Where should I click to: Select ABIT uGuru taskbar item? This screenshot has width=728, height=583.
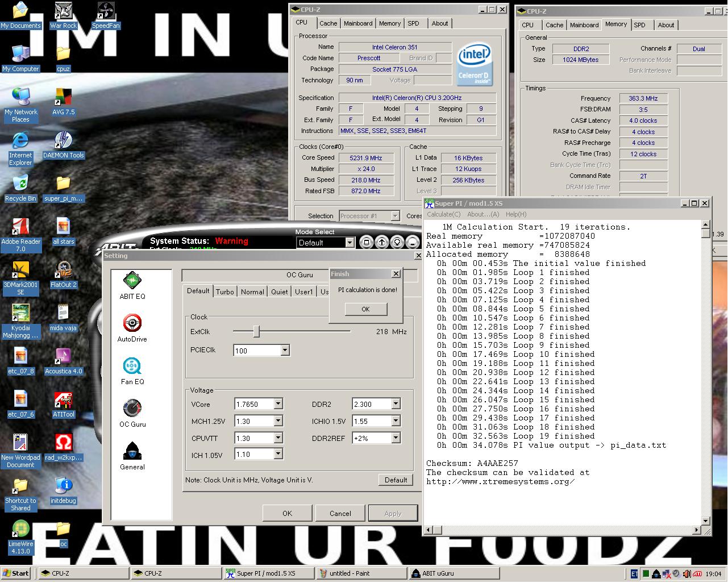tap(454, 573)
